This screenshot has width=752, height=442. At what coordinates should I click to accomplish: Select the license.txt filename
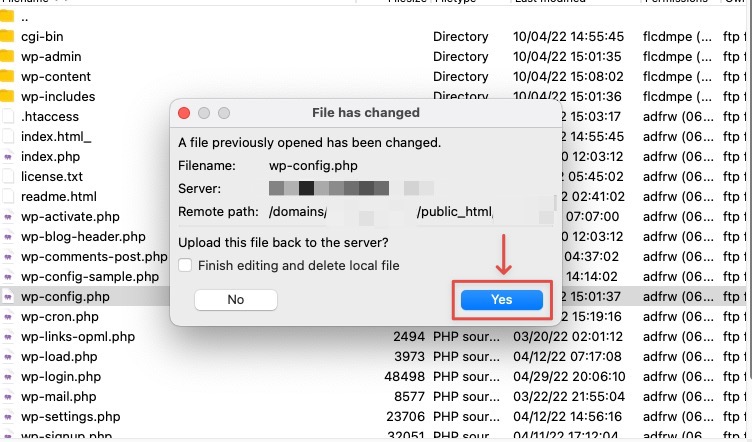pos(52,176)
